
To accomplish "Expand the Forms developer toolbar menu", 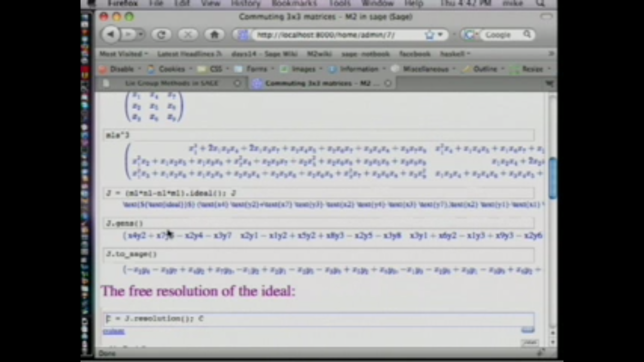I will pos(256,69).
